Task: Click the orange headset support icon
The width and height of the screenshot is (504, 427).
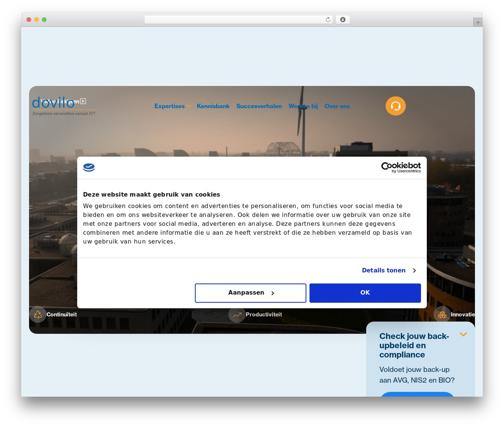Action: tap(395, 106)
